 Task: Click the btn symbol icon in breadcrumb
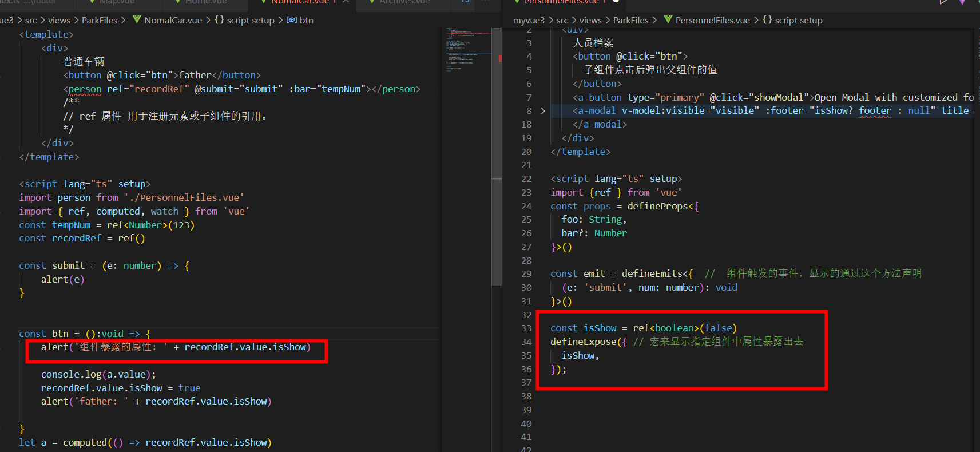point(292,20)
